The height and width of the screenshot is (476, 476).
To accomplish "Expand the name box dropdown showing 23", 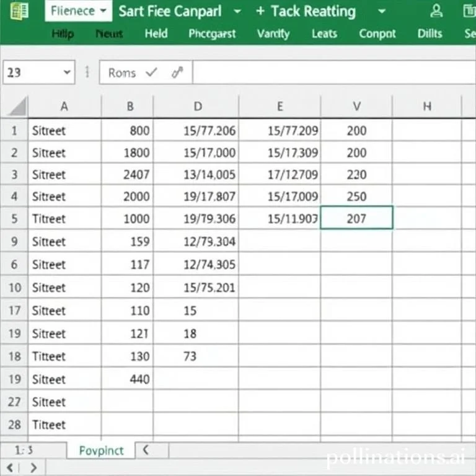I will click(67, 73).
